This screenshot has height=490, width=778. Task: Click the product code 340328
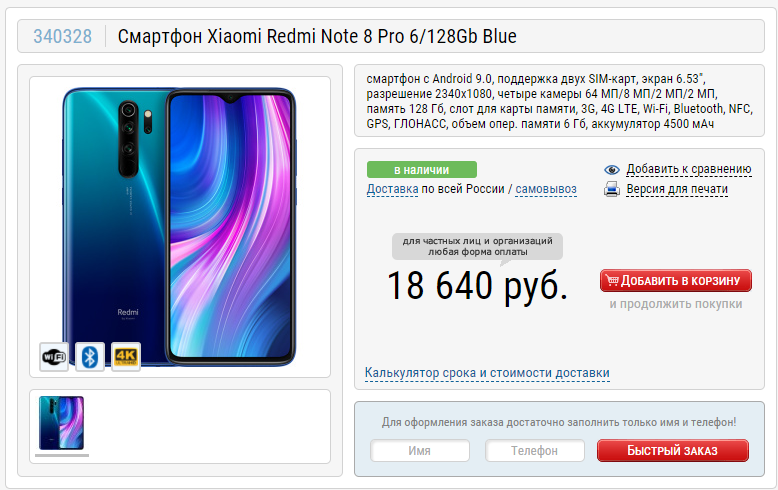[63, 36]
